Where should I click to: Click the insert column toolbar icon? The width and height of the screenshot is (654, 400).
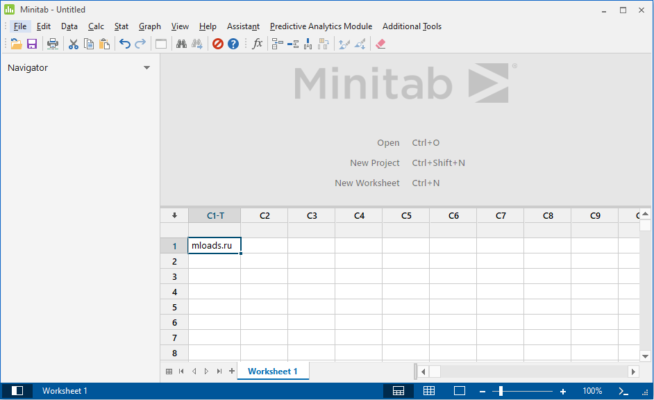[x=308, y=44]
